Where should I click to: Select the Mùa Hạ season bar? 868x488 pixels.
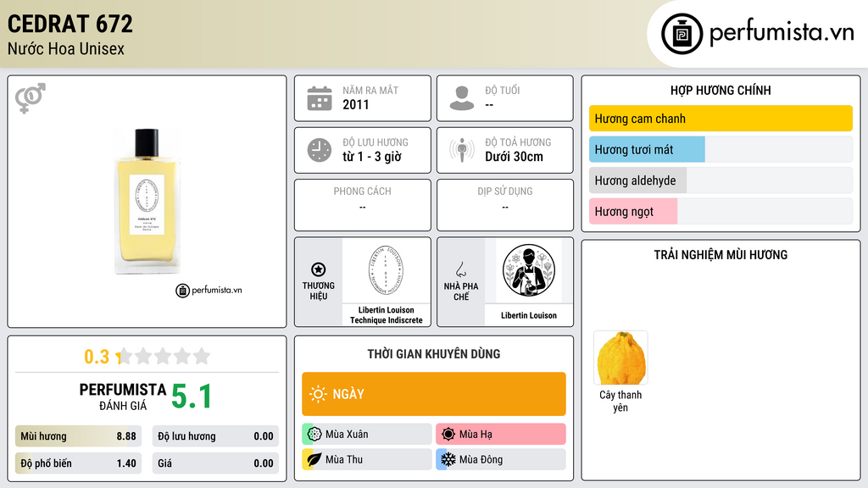pos(501,435)
